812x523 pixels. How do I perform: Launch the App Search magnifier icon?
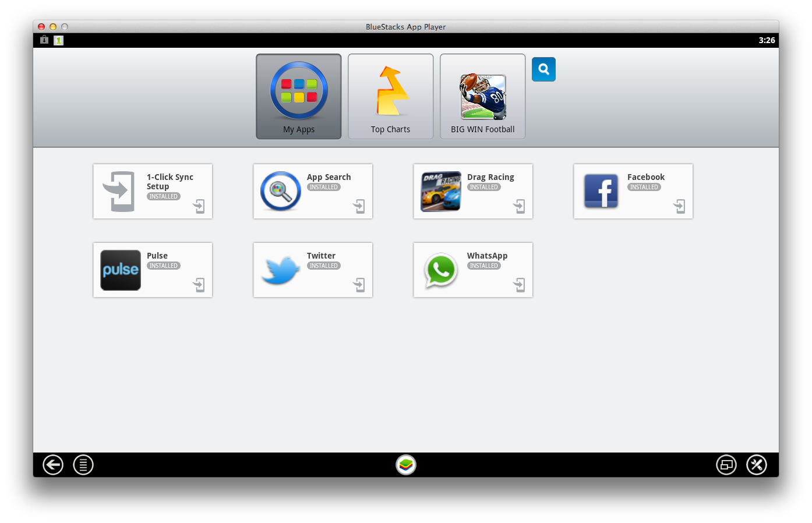pyautogui.click(x=281, y=191)
